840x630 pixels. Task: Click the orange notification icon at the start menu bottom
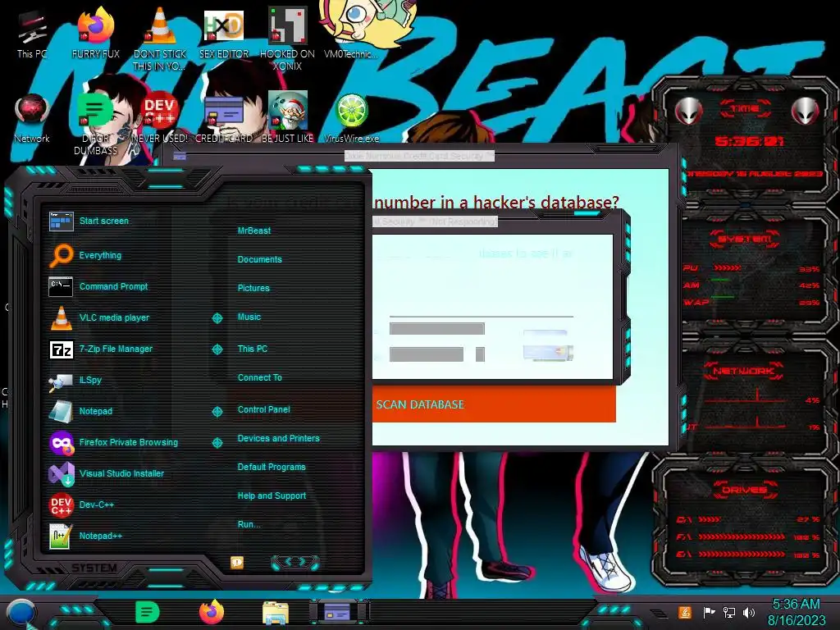(x=237, y=562)
